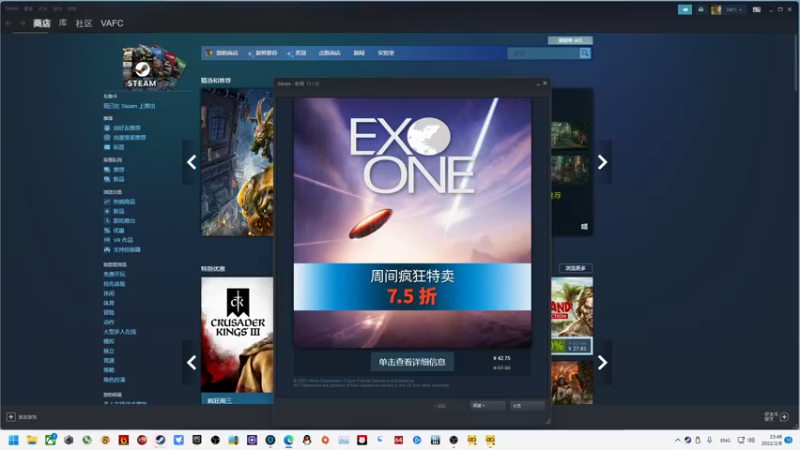Open 热销商品 in sidebar

tap(124, 202)
